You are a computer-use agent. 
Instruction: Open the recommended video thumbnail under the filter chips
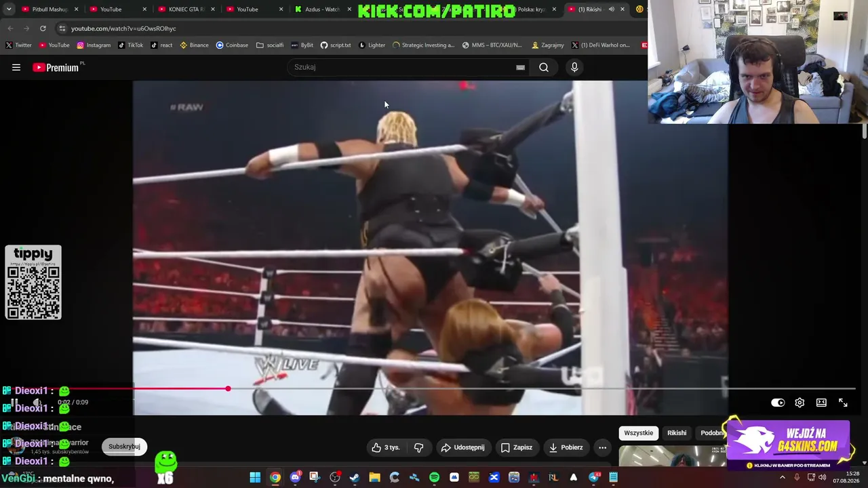pos(673,456)
